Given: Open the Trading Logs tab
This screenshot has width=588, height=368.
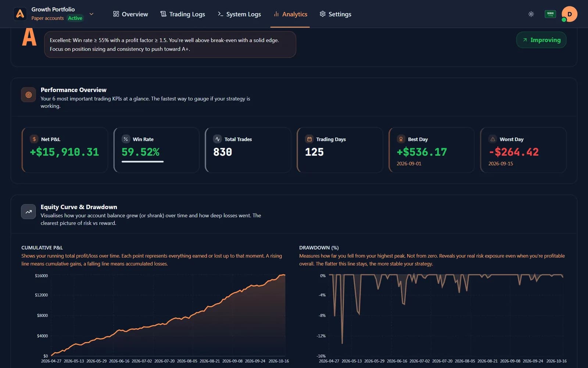Looking at the screenshot, I should tap(183, 14).
